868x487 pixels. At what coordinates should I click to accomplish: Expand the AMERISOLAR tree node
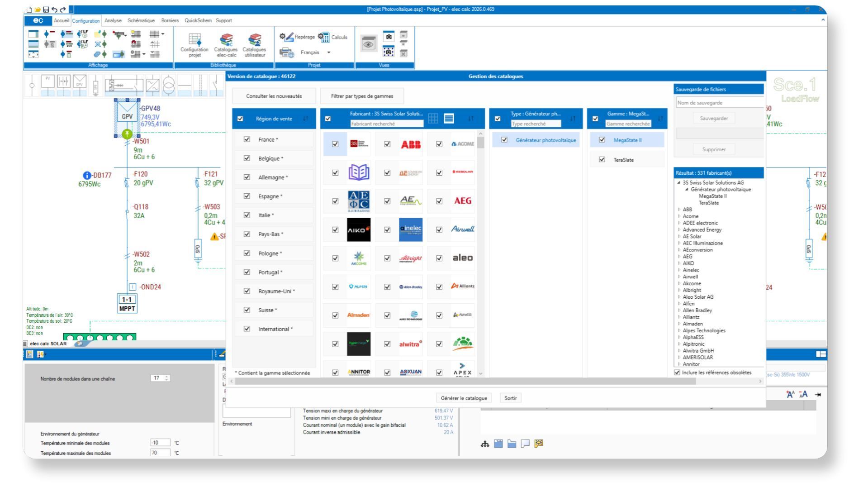click(678, 357)
